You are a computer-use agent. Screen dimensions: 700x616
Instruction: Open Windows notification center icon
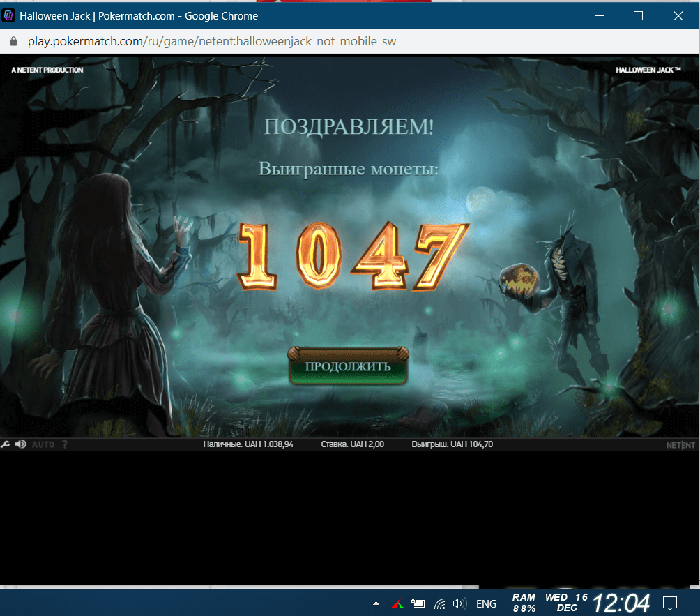point(669,603)
